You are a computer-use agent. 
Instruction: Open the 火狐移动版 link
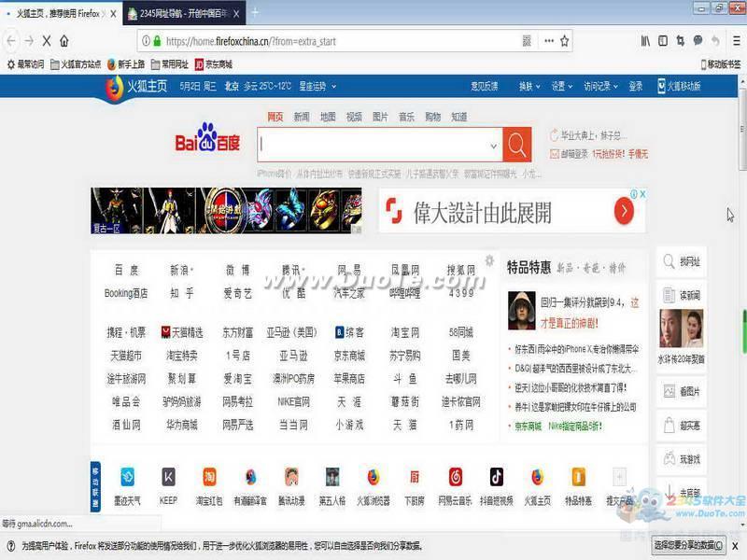point(679,86)
